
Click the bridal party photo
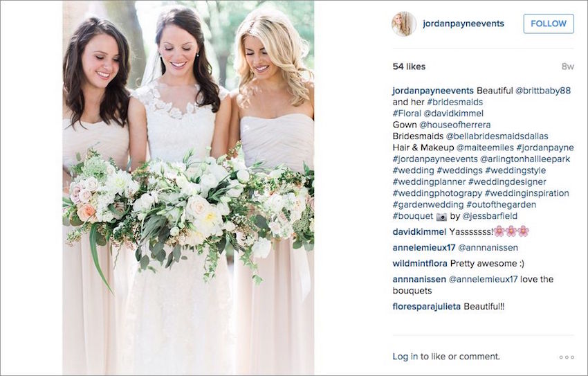click(188, 188)
